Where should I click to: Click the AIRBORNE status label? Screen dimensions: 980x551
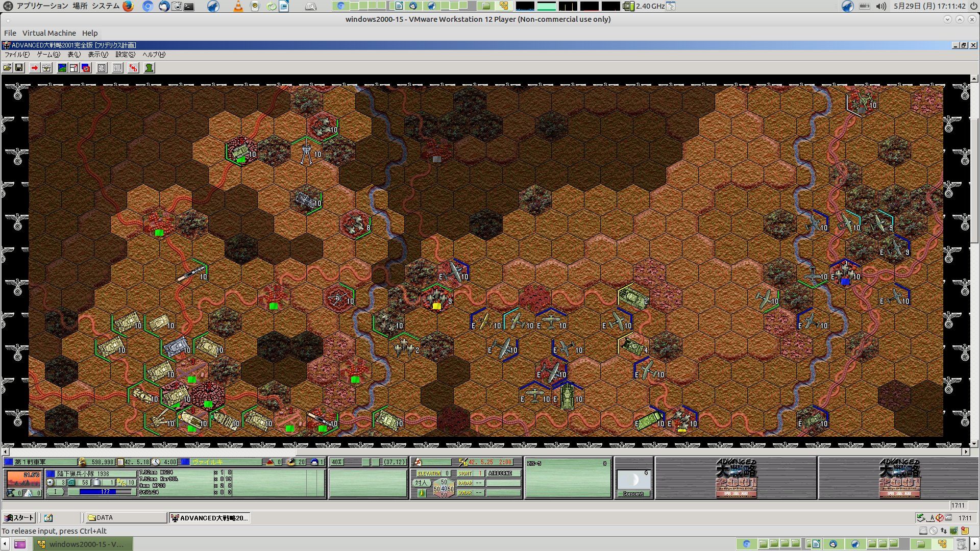pyautogui.click(x=504, y=473)
